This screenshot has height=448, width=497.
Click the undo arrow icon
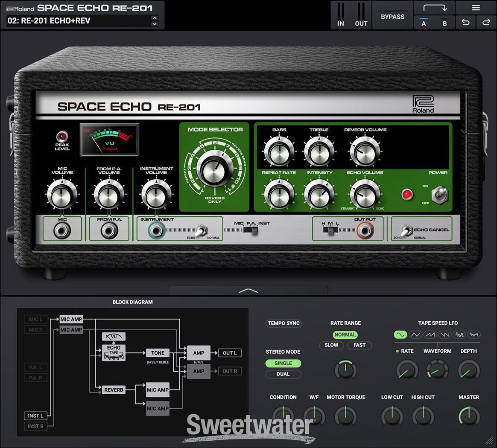[x=466, y=23]
